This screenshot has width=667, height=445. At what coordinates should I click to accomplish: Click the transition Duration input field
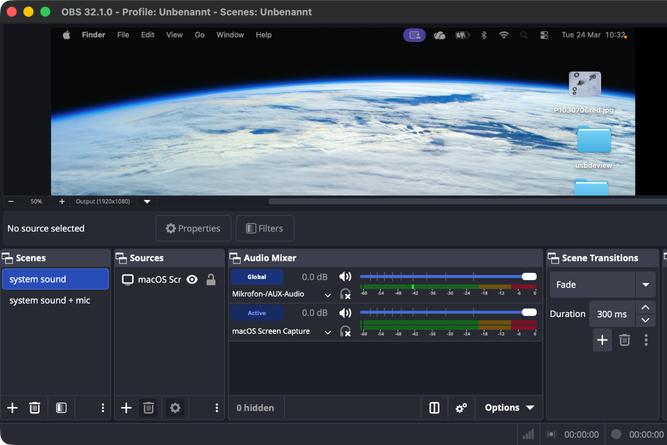[612, 314]
